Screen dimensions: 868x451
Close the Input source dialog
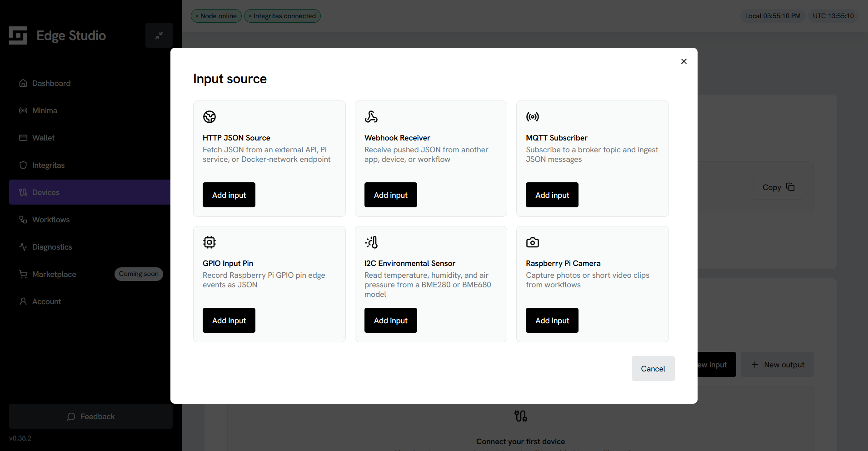pyautogui.click(x=684, y=61)
